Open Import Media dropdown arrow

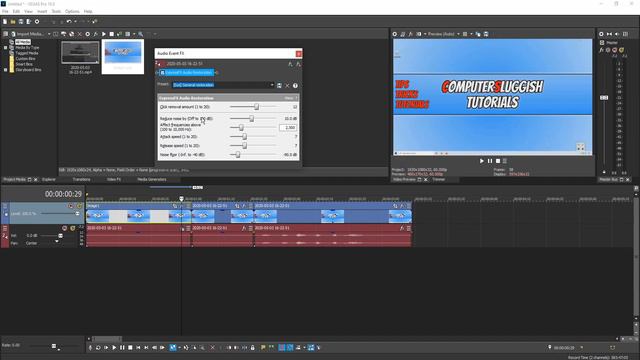(49, 34)
